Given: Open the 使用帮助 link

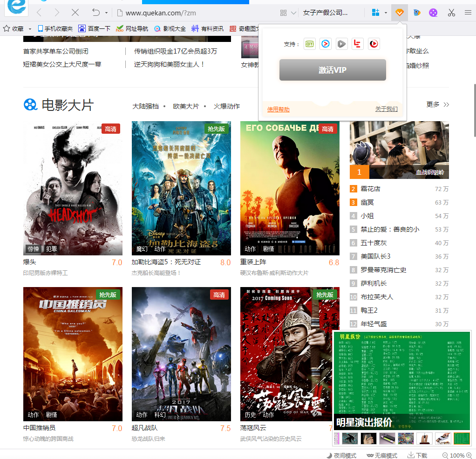Looking at the screenshot, I should click(x=279, y=110).
